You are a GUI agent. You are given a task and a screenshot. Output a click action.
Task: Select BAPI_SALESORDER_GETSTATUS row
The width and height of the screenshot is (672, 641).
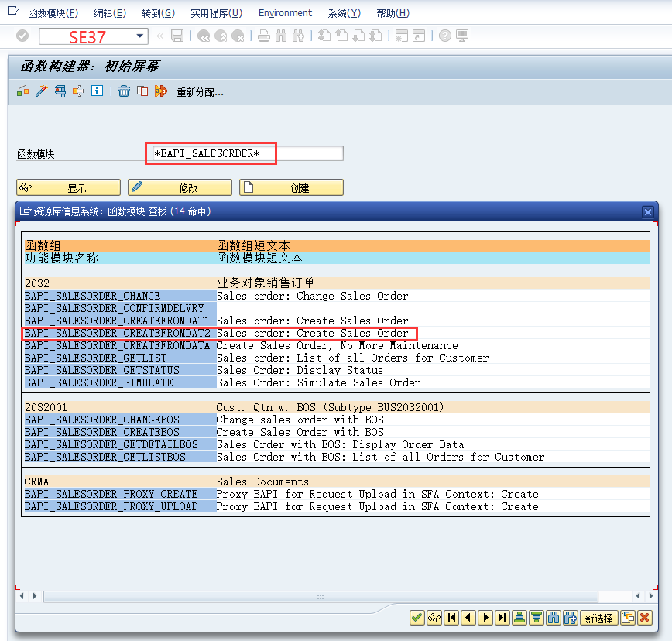pyautogui.click(x=338, y=371)
